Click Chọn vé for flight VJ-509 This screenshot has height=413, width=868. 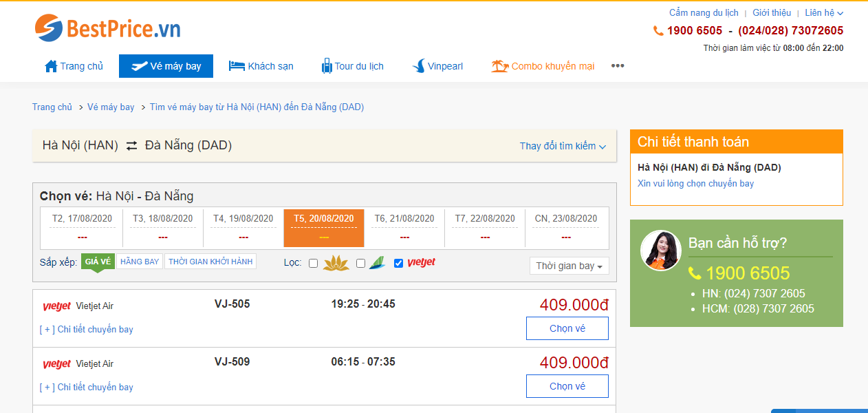(x=567, y=386)
